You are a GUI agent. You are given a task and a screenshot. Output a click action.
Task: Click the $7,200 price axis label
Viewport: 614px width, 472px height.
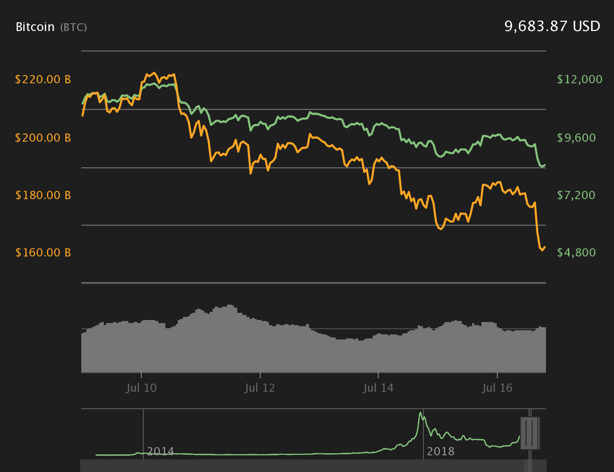(x=576, y=195)
